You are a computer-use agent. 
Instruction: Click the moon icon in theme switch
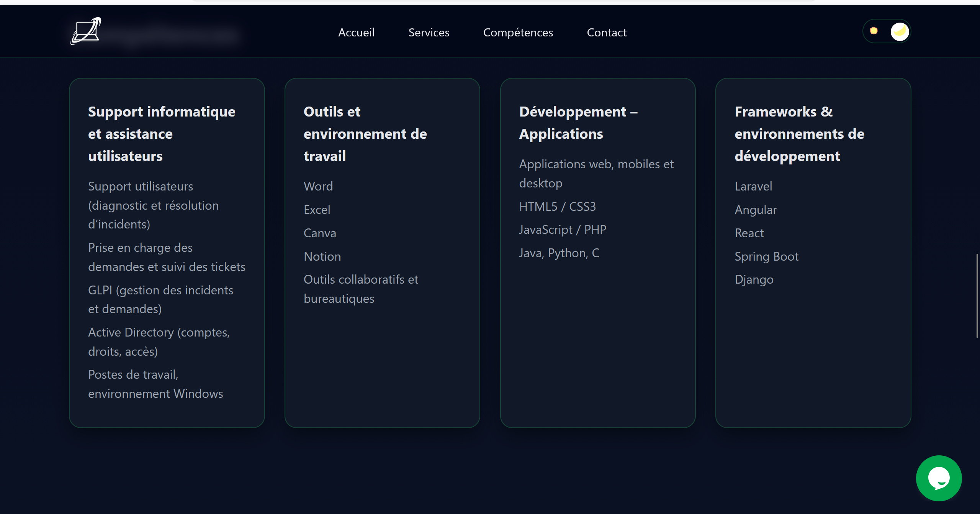pos(899,31)
